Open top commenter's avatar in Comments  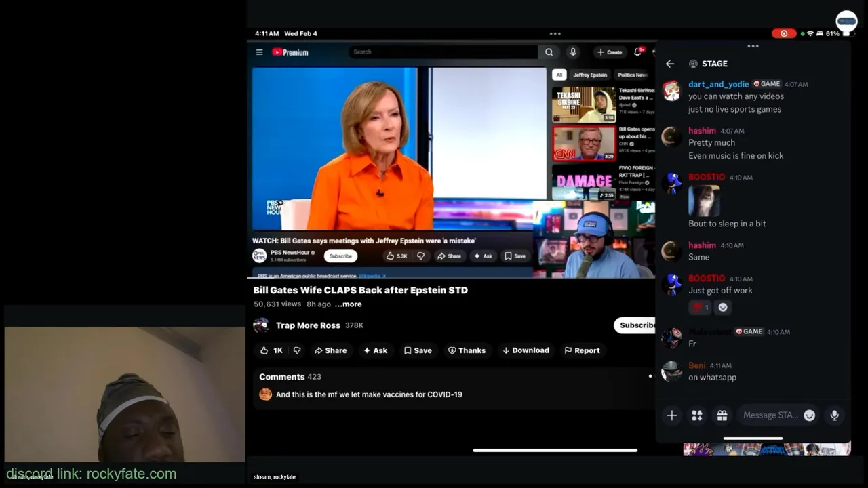[x=265, y=394]
